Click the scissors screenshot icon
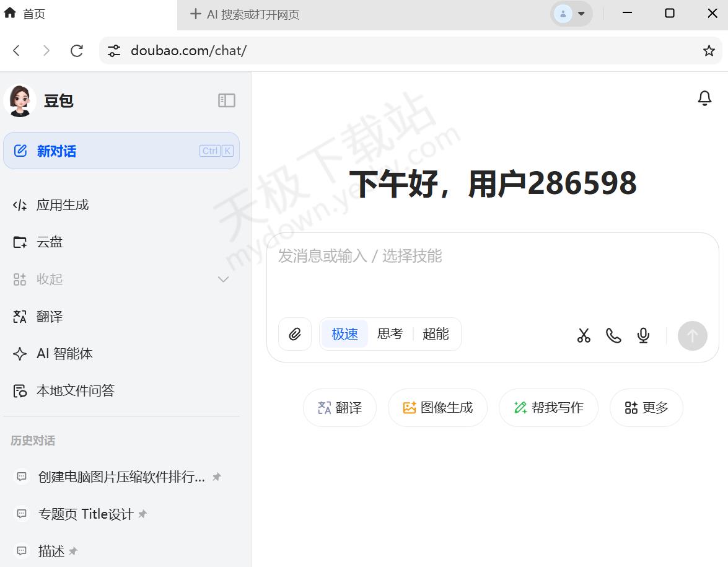Screen dimensions: 728x567 [584, 335]
